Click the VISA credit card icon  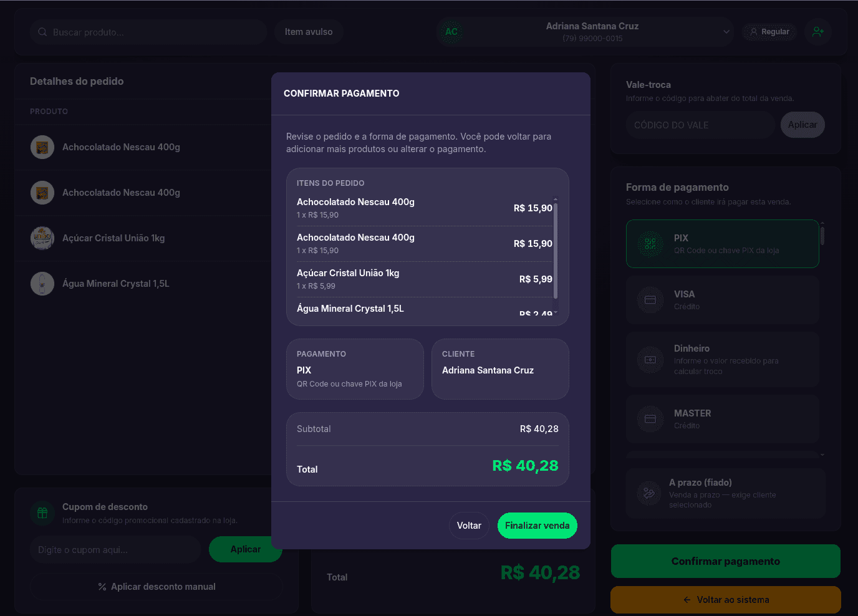[x=650, y=300]
